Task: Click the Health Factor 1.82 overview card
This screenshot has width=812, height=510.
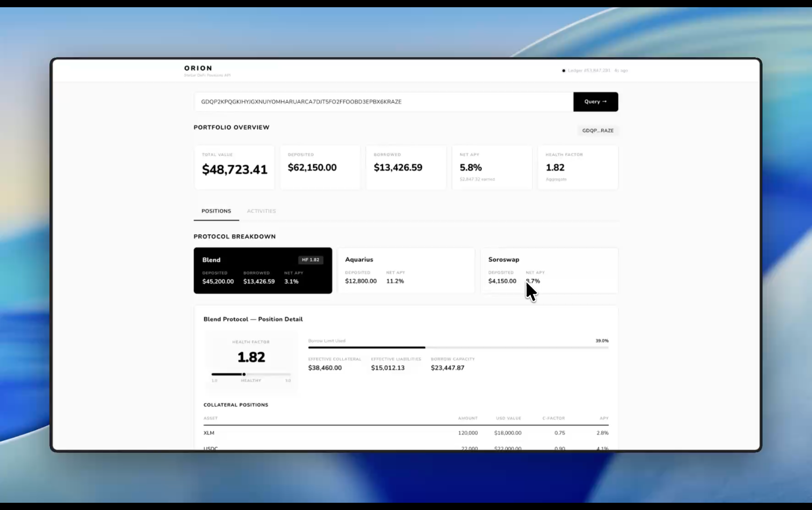Action: click(x=578, y=167)
